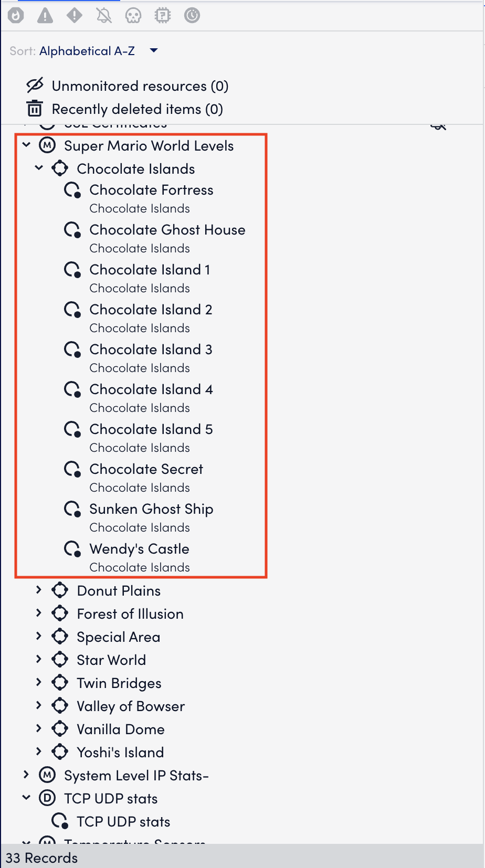Toggle the dead devices skull filter
Viewport: 485px width, 868px height.
[133, 16]
